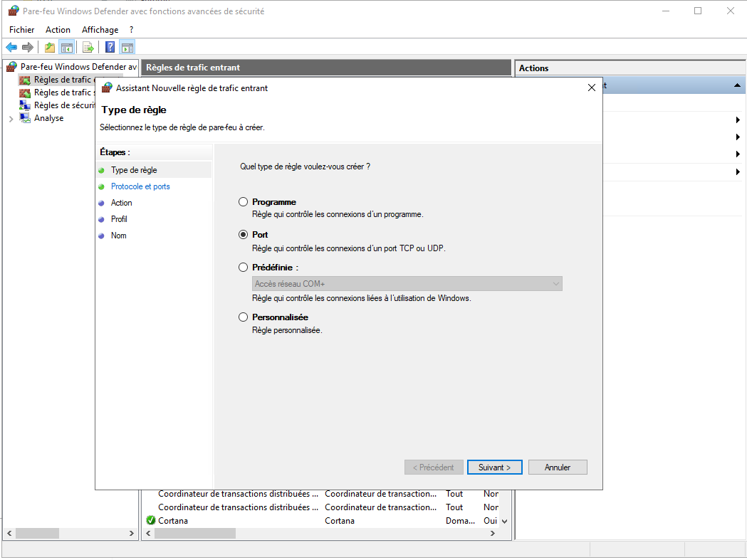747x560 pixels.
Task: Click the Profil step in Étapes list
Action: pyautogui.click(x=119, y=219)
